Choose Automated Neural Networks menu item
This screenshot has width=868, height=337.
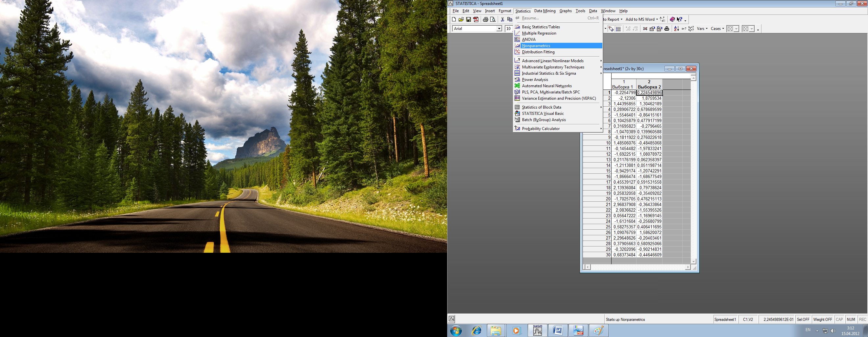click(x=558, y=86)
